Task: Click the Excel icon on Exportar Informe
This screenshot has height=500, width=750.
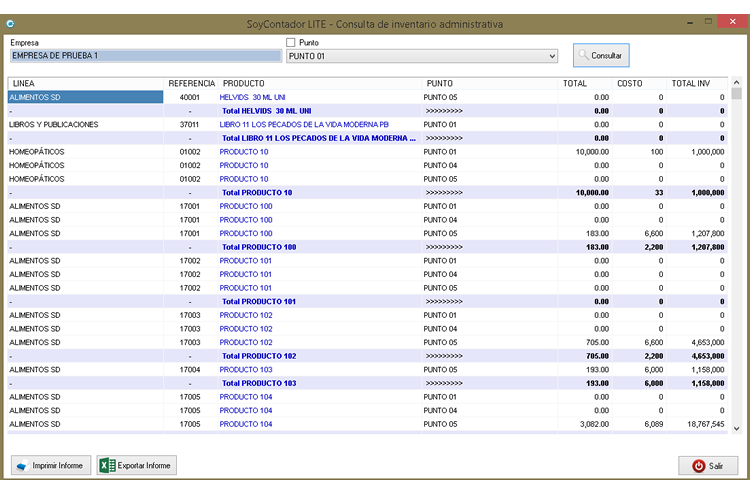Action: pos(107,465)
